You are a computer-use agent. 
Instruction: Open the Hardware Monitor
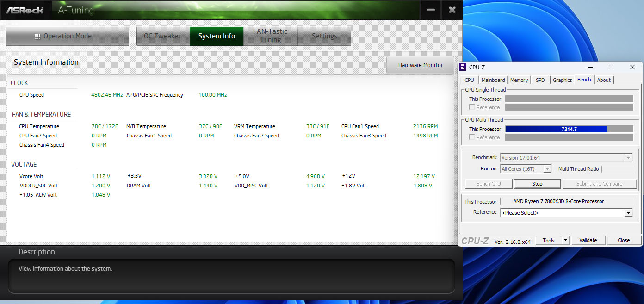coord(421,65)
